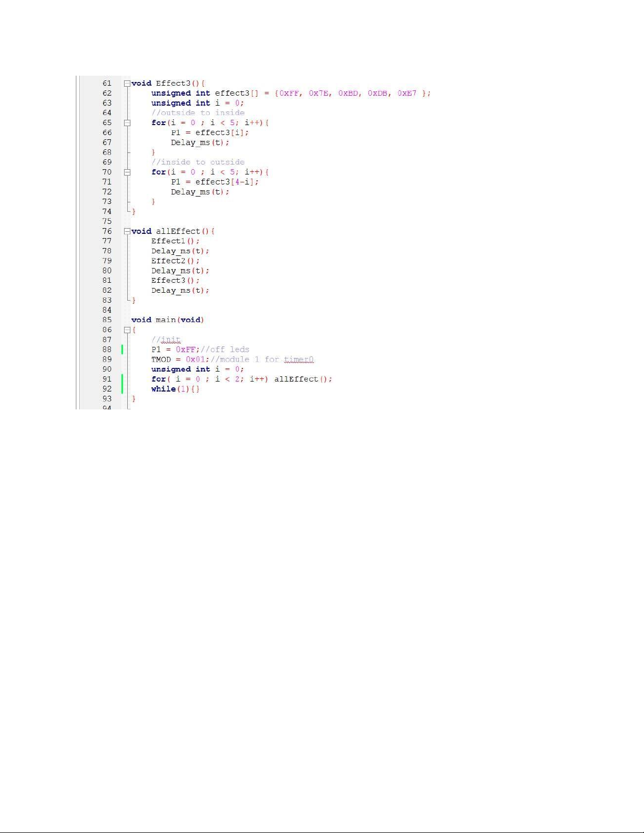Collapse the allEffect function fold marker

(x=127, y=231)
